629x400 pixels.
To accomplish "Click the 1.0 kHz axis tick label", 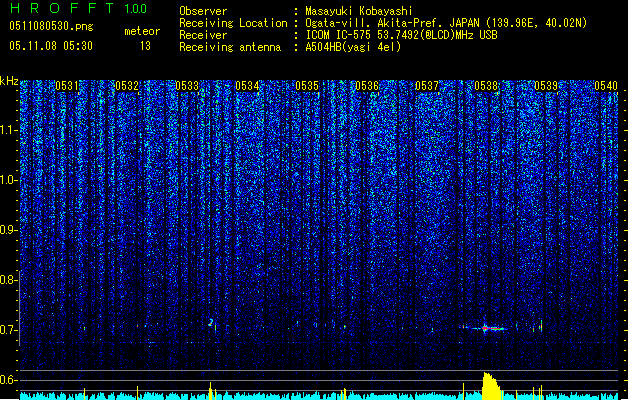I will tap(8, 180).
